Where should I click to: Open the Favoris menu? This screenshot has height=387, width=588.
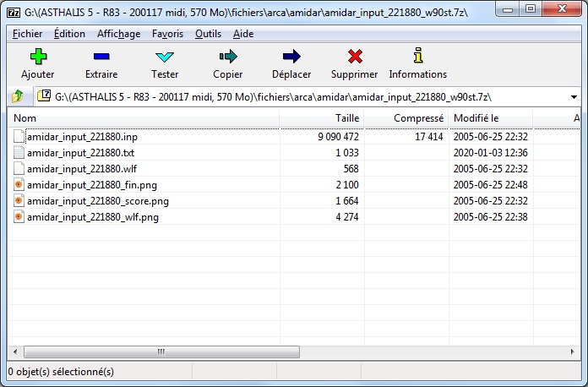tap(167, 34)
